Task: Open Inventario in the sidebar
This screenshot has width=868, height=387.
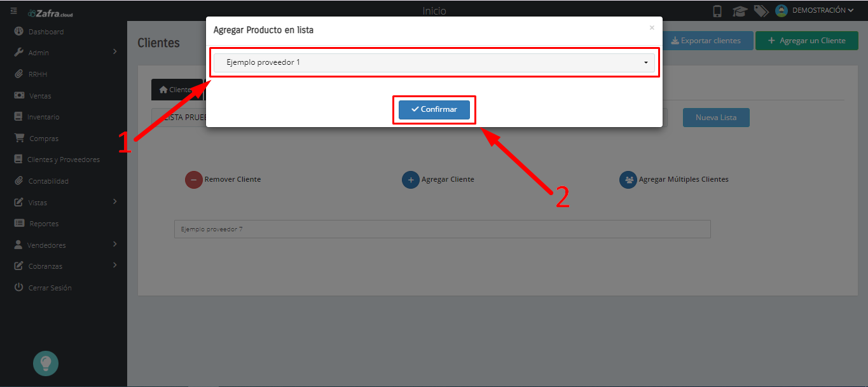Action: [x=43, y=117]
